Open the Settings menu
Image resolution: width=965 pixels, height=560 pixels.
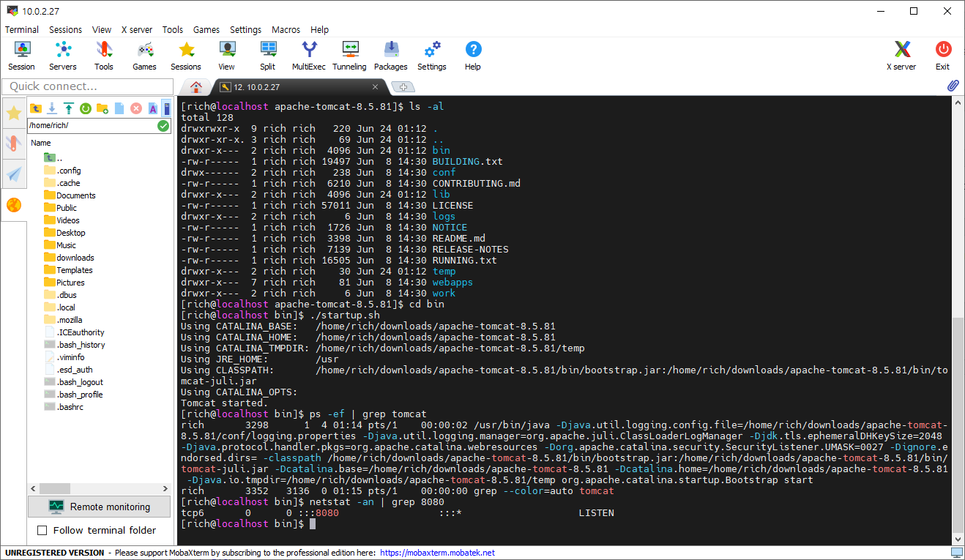pyautogui.click(x=245, y=30)
